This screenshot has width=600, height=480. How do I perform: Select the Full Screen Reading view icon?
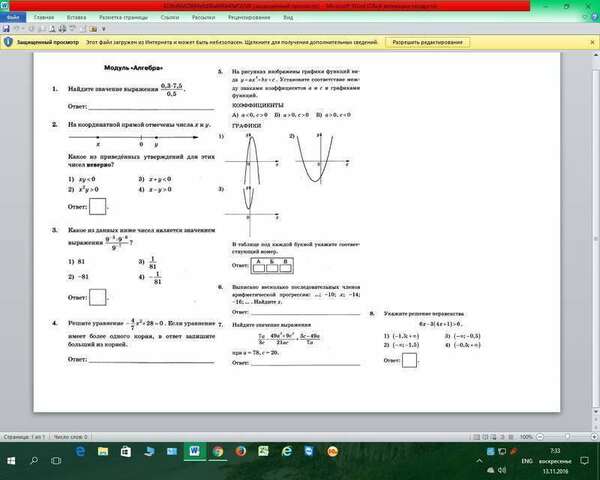485,437
